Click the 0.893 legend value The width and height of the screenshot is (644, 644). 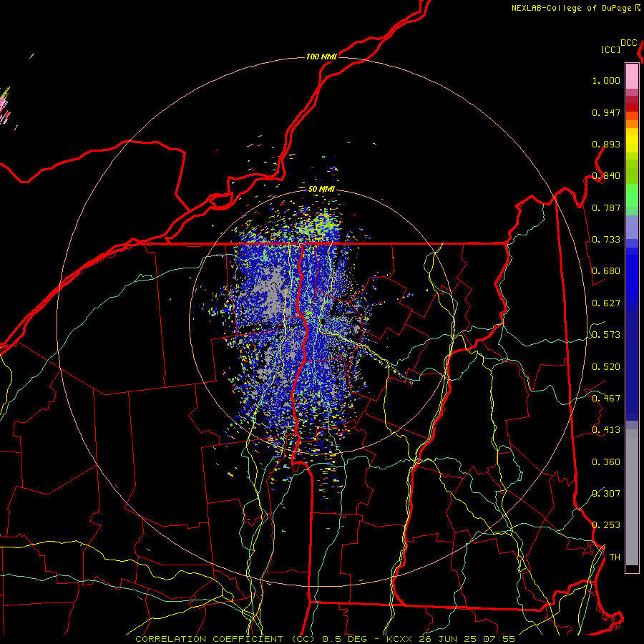[x=606, y=144]
